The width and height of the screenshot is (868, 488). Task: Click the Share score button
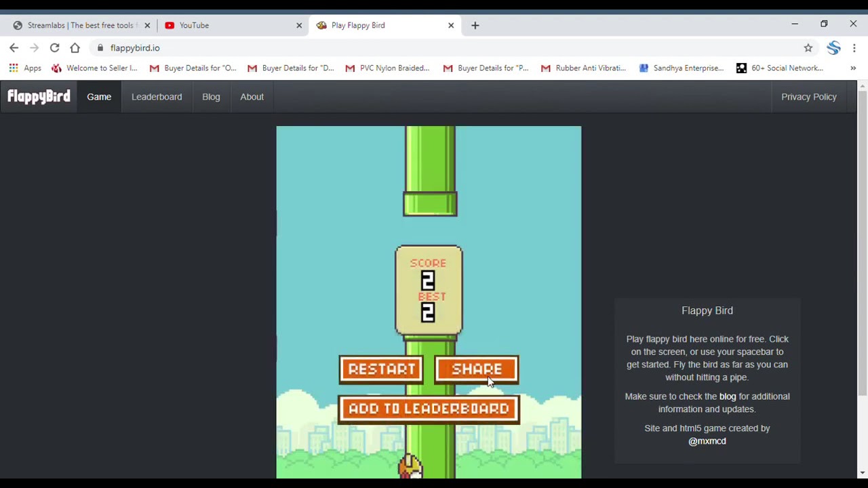tap(477, 369)
